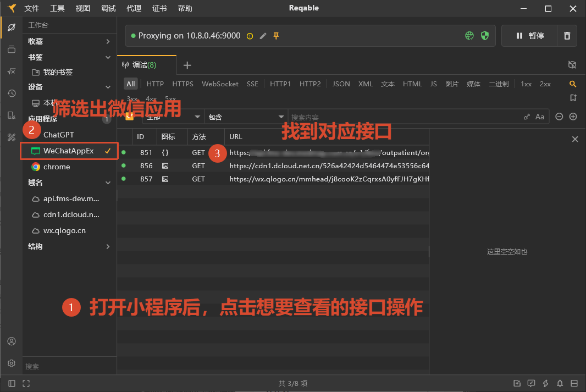Screen dimensions: 586x392
Task: Filter by JSON content type
Action: 341,84
